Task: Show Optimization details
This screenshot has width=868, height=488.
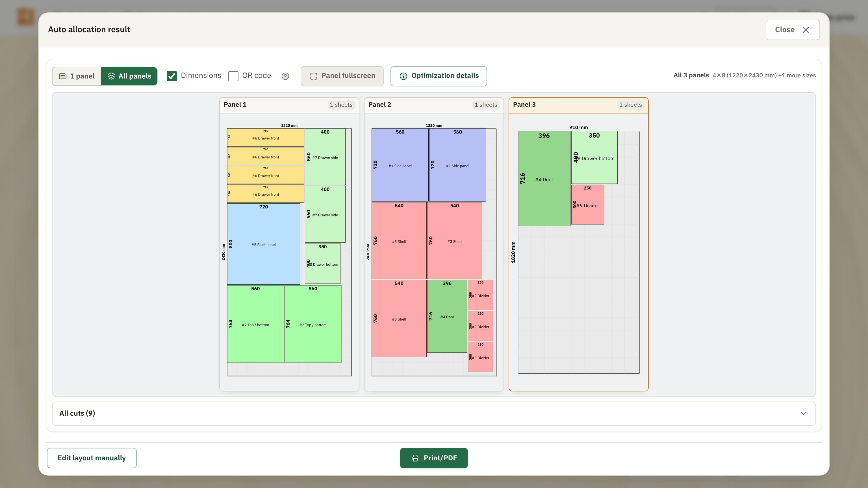Action: [x=439, y=76]
